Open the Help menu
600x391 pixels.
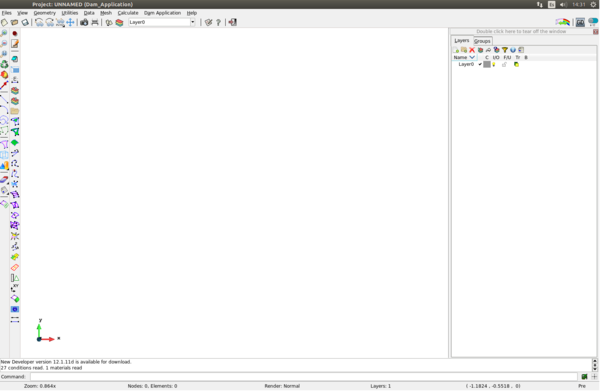(x=192, y=13)
